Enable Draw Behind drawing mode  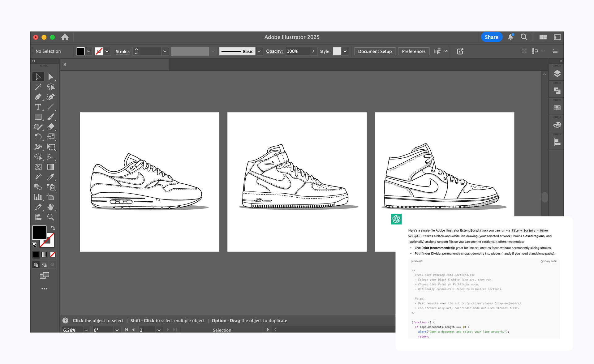(44, 265)
